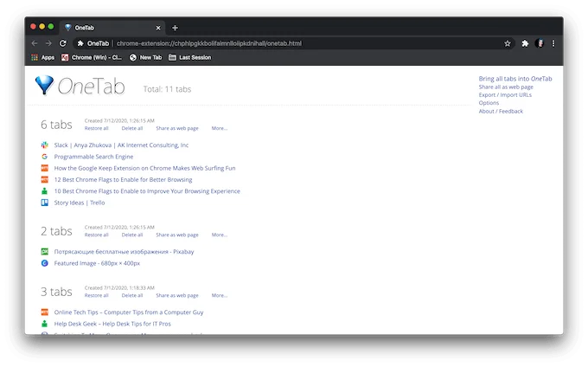Click Restore all for the 6 tabs group

96,128
